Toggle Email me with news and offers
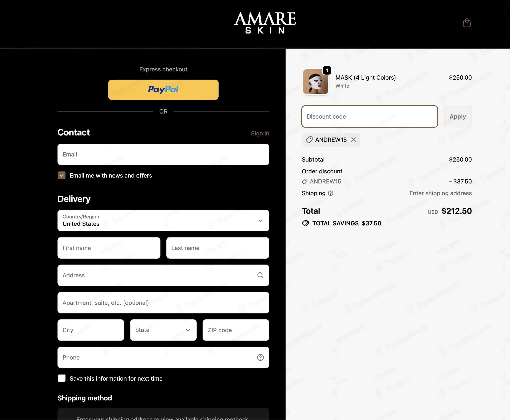 point(62,175)
